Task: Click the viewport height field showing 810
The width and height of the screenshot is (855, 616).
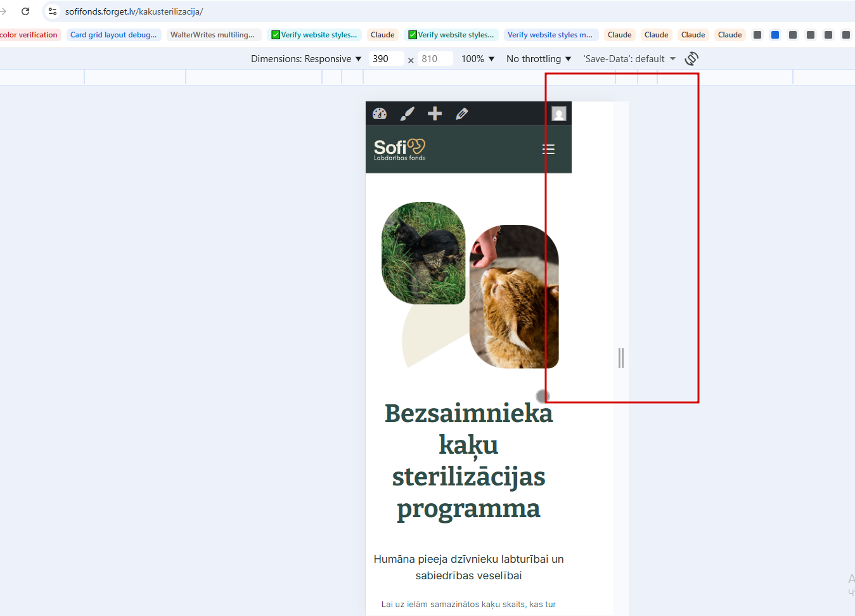Action: tap(435, 59)
